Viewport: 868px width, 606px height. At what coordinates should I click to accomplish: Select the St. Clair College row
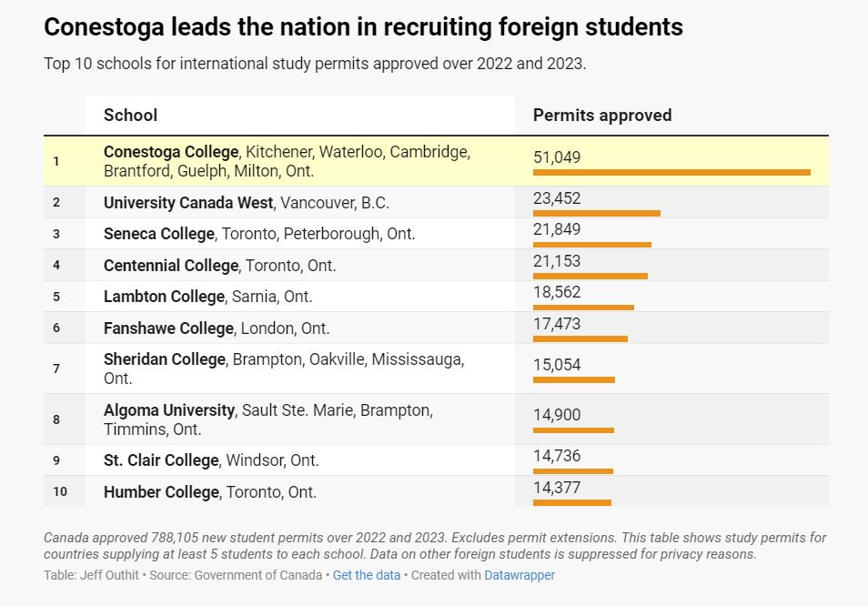click(161, 460)
